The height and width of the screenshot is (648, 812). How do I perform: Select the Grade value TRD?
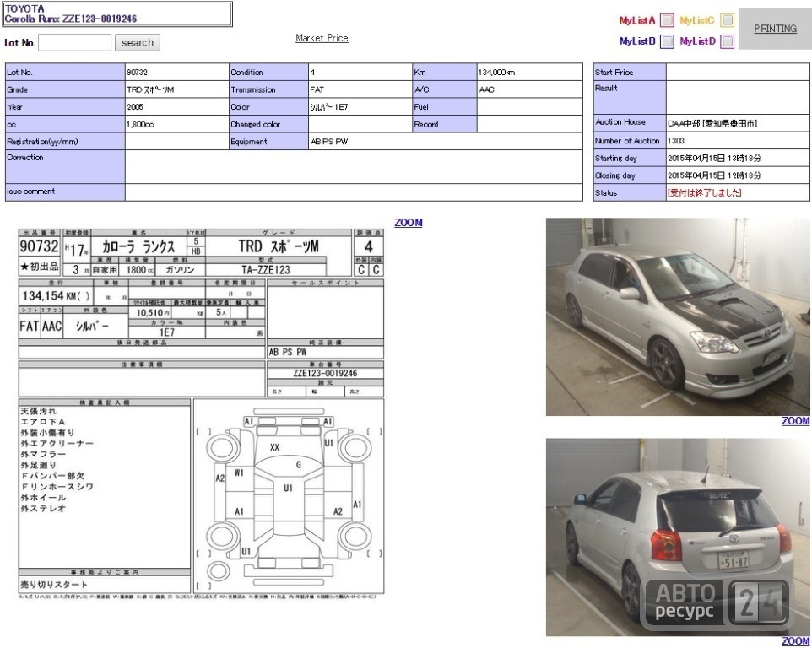pos(150,89)
